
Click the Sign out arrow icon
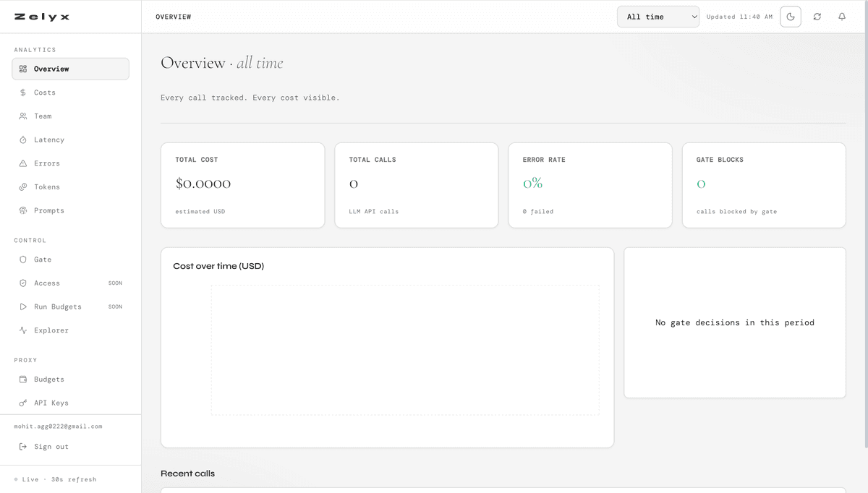click(x=23, y=447)
